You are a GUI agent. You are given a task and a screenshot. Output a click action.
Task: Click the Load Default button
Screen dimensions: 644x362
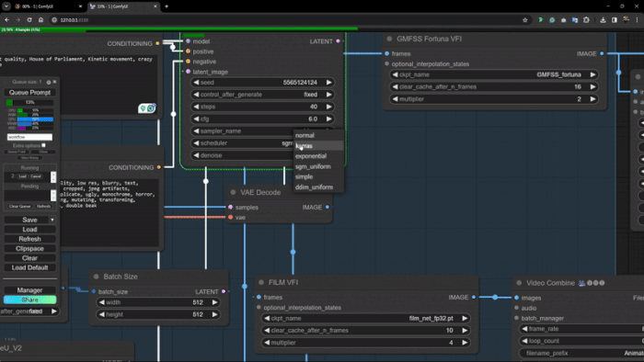[x=29, y=267]
